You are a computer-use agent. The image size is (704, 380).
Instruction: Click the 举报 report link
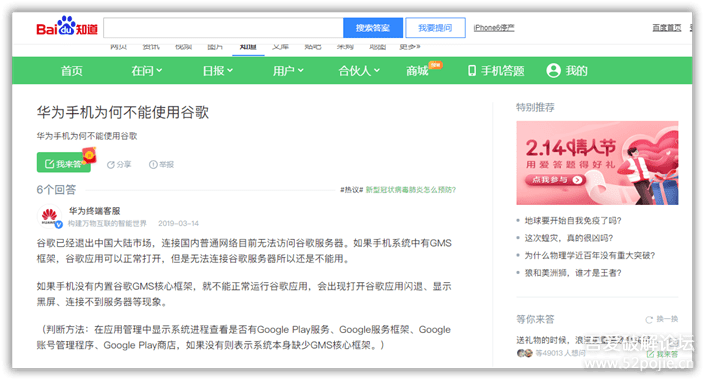point(161,165)
